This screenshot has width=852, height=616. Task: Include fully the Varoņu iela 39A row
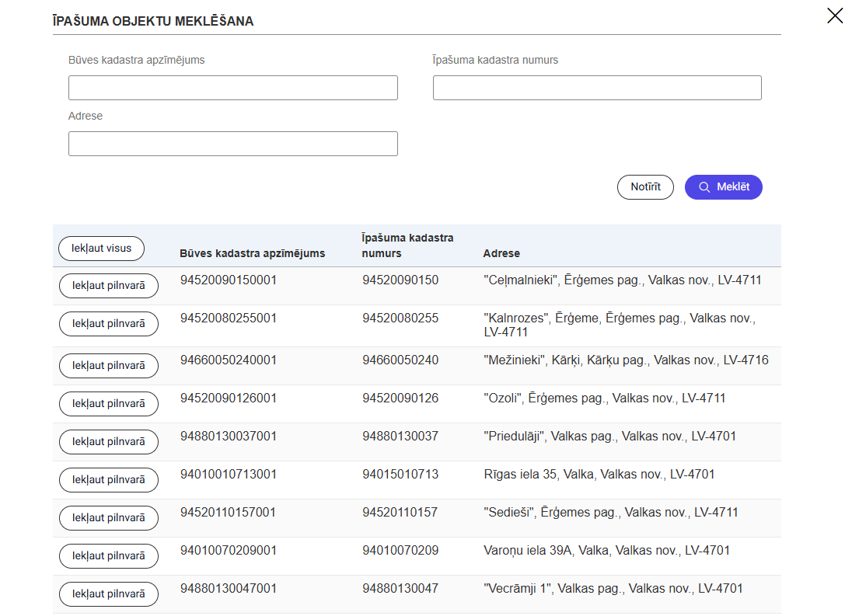coord(109,556)
